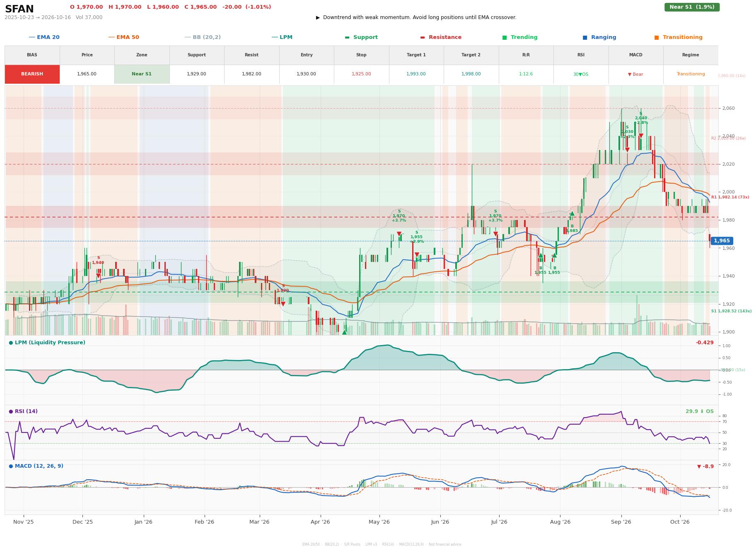Click the MACD Bear cell
This screenshot has width=756, height=551.
(635, 74)
